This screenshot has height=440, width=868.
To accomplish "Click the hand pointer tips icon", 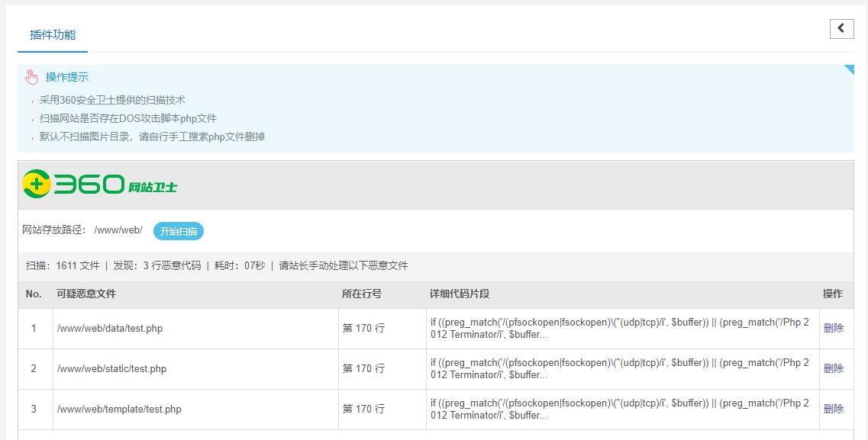I will (31, 77).
